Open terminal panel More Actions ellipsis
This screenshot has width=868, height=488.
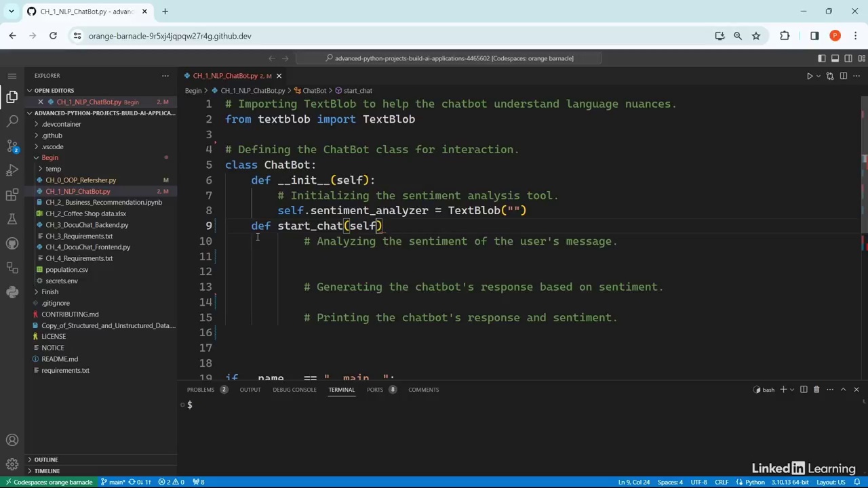click(x=829, y=390)
